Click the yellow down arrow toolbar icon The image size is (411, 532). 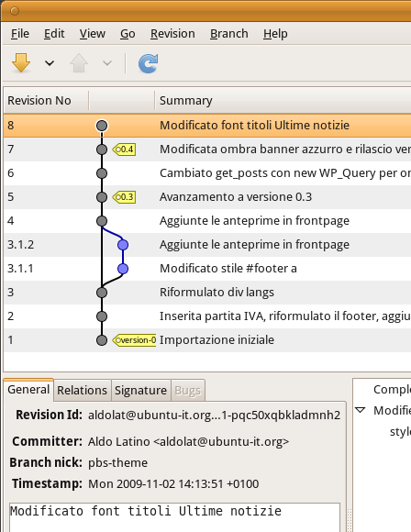(21, 62)
